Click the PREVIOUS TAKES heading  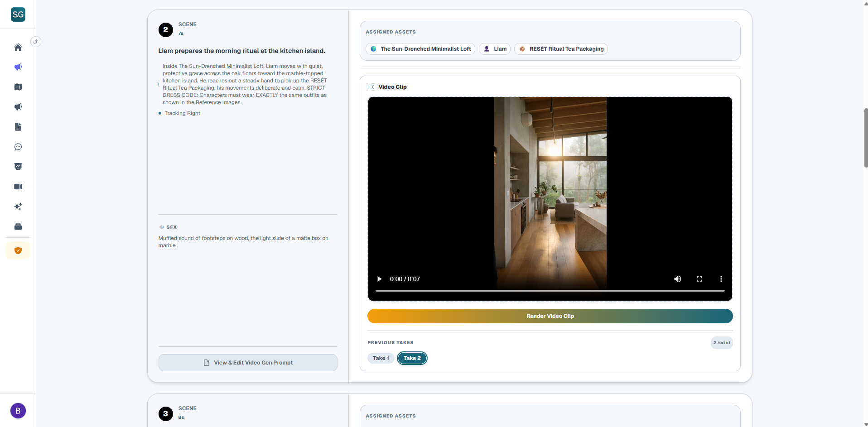tap(391, 343)
